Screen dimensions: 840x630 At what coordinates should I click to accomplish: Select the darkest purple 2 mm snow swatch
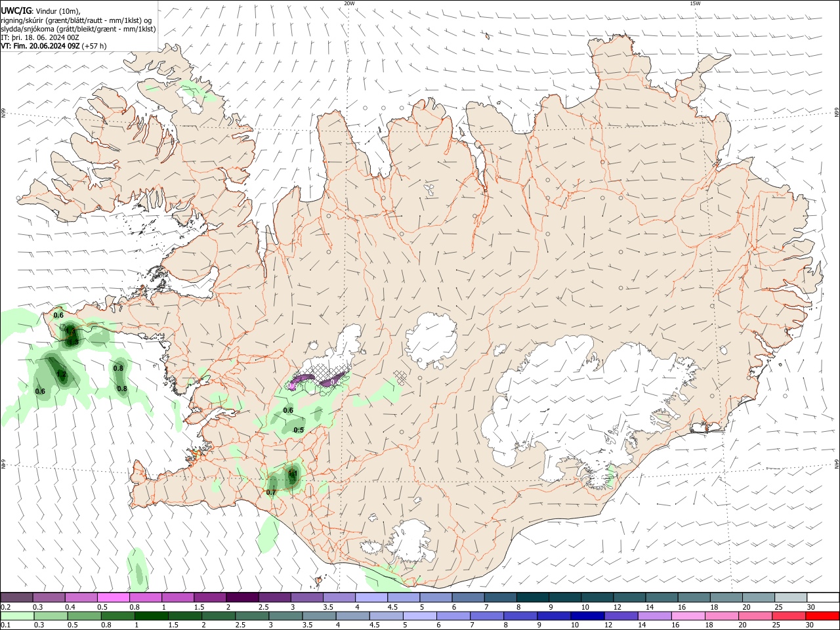pyautogui.click(x=242, y=598)
